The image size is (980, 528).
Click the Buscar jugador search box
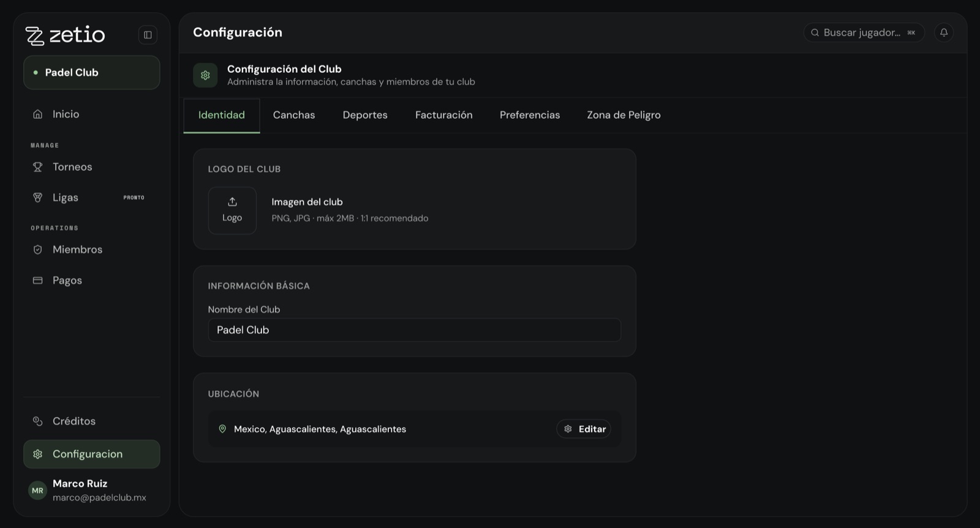[864, 32]
